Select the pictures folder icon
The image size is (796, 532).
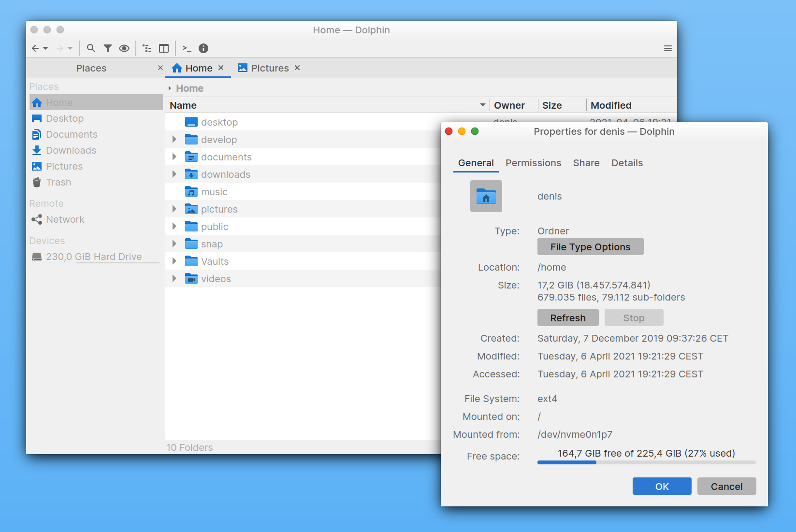(x=191, y=209)
